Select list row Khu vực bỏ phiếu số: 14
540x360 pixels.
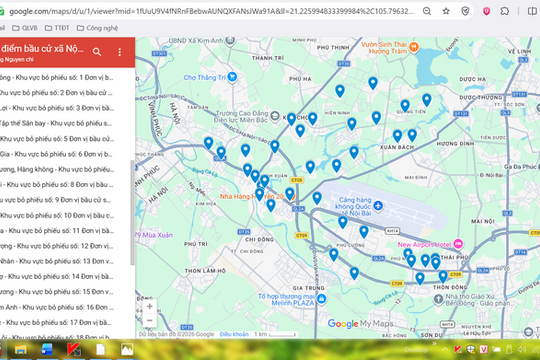click(65, 276)
